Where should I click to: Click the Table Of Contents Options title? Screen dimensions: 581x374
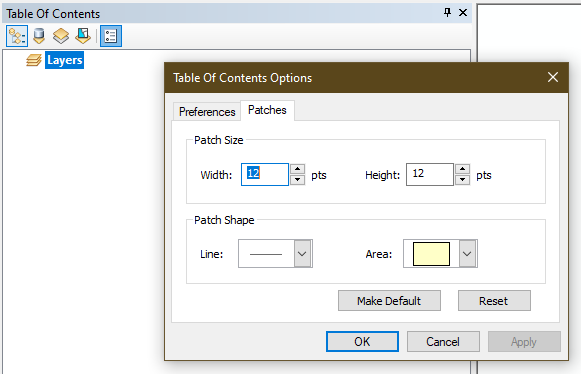242,78
